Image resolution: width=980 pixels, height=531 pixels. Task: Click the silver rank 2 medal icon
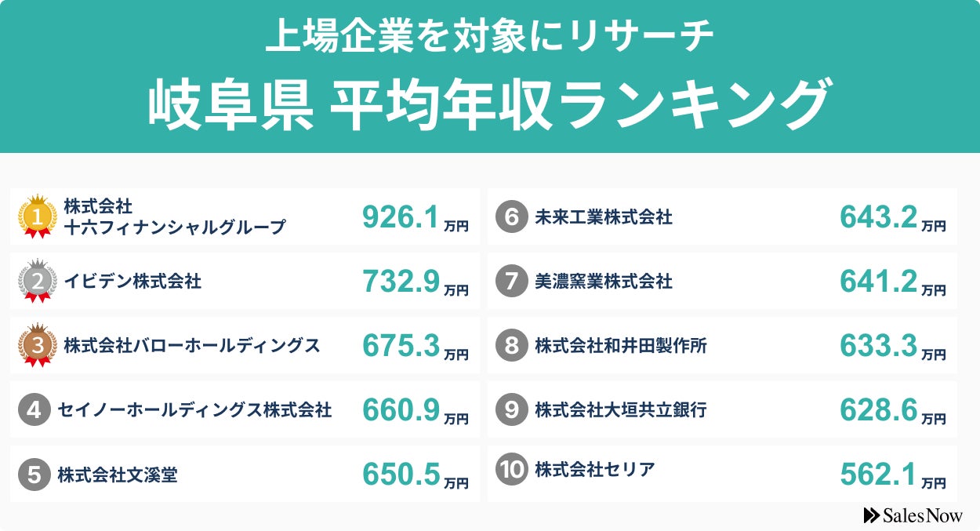pos(37,281)
